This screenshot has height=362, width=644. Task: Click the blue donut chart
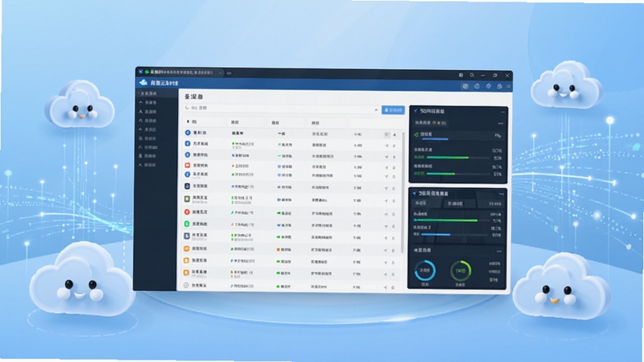[425, 270]
